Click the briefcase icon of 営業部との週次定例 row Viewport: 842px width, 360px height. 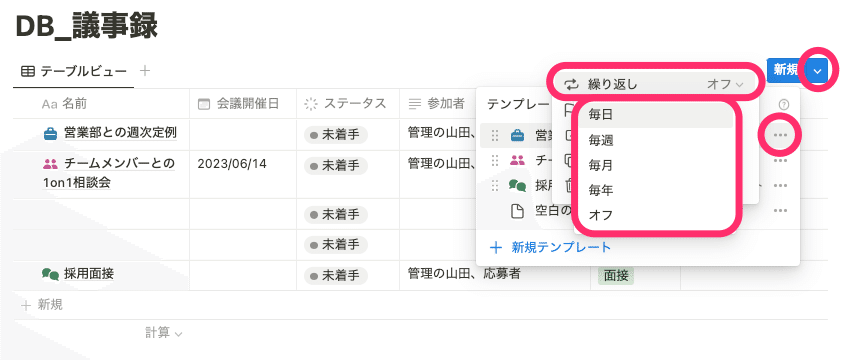tap(50, 133)
